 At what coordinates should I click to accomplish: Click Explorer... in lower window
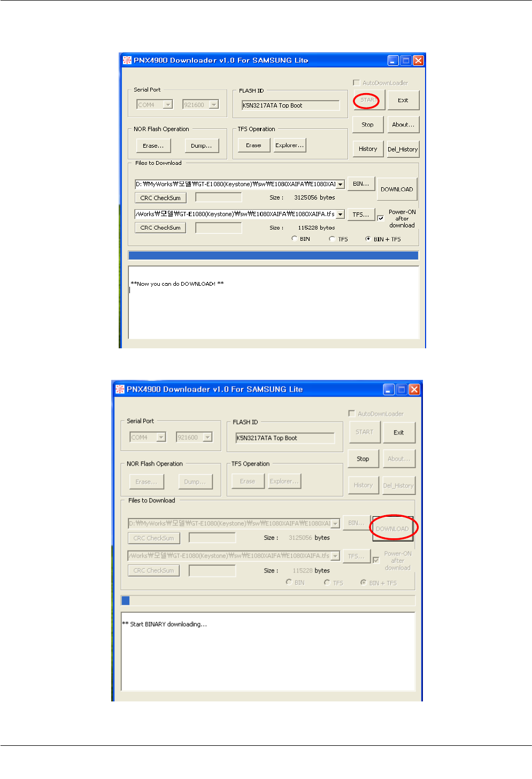[284, 481]
